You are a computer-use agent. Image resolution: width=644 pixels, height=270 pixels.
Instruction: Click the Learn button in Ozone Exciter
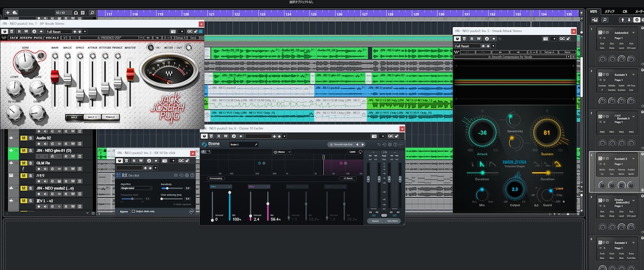pyautogui.click(x=352, y=152)
